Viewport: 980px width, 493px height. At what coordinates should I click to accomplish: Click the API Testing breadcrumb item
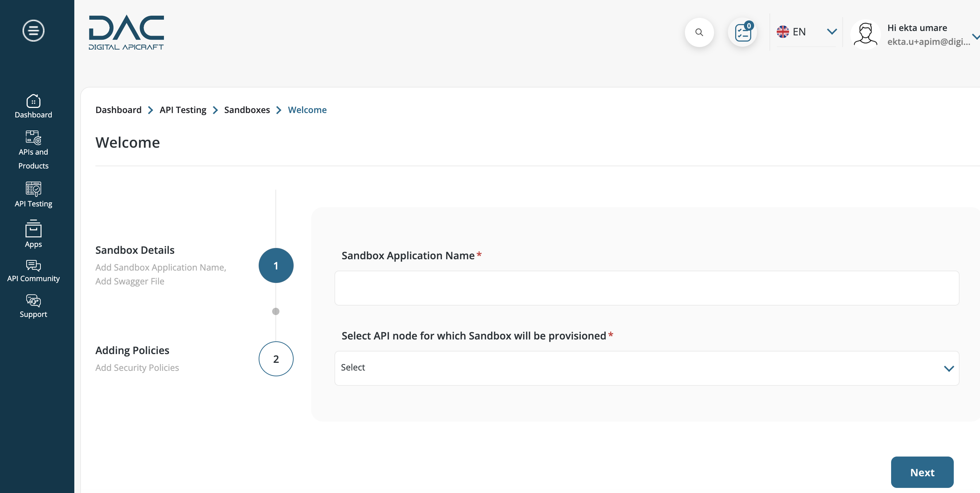point(183,109)
